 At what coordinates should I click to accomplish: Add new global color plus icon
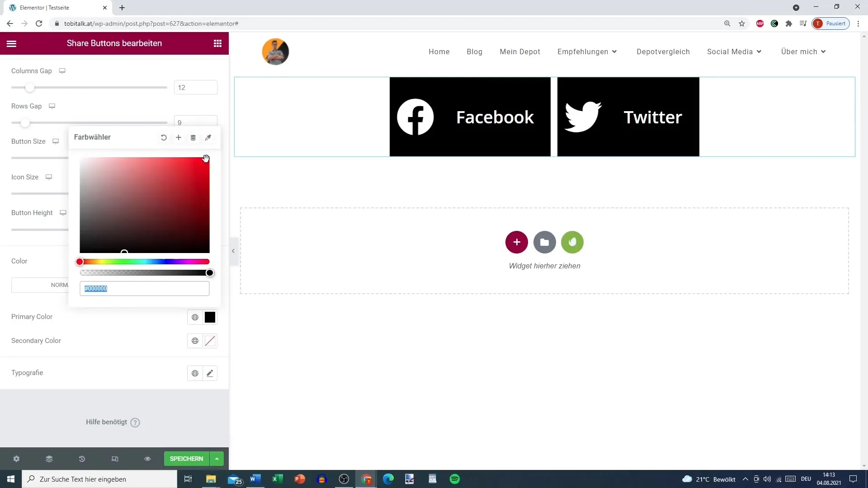point(179,137)
